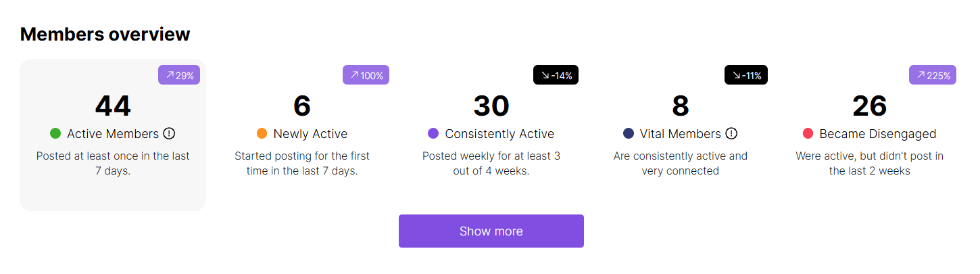
Task: Open the Consistently Active label
Action: pos(500,134)
